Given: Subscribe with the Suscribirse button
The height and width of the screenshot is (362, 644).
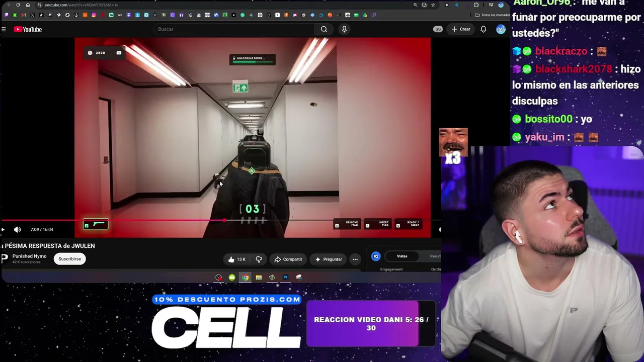Looking at the screenshot, I should [69, 259].
